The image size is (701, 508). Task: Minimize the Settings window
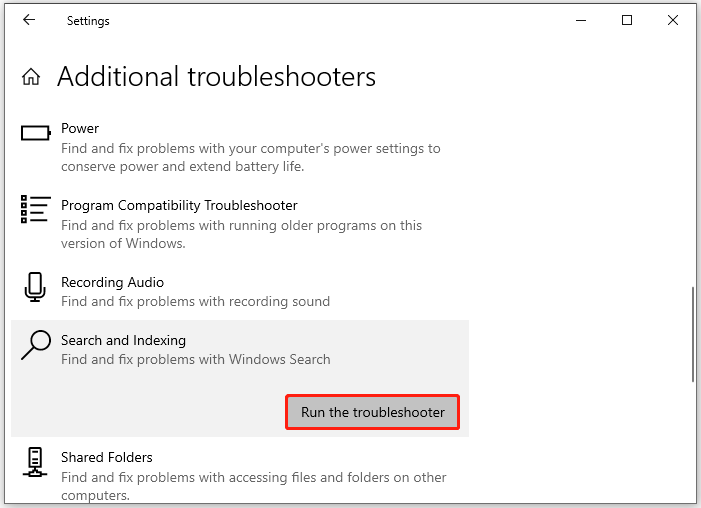pos(581,20)
